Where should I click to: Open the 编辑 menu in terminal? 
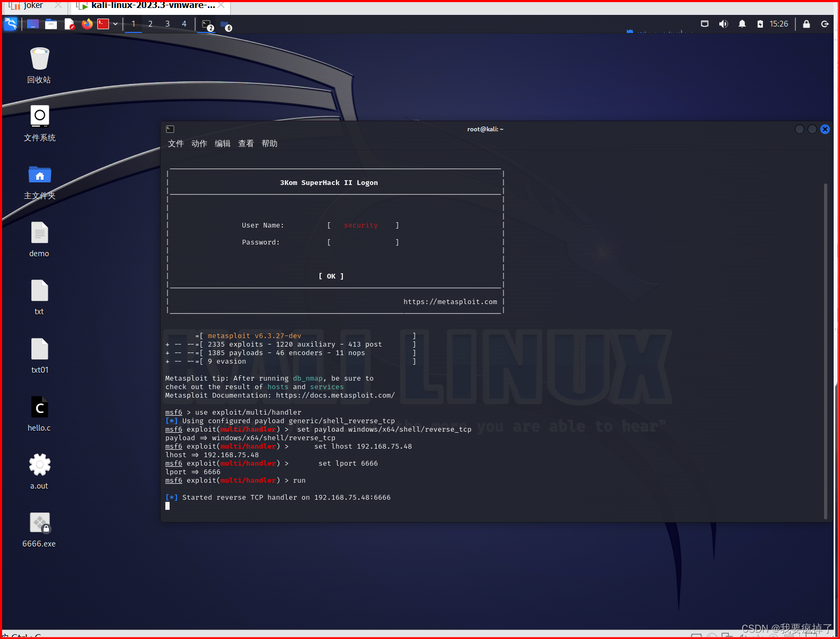(223, 144)
